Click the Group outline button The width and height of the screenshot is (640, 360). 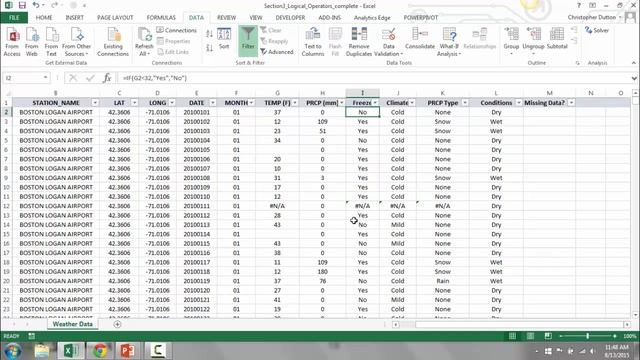(x=511, y=41)
